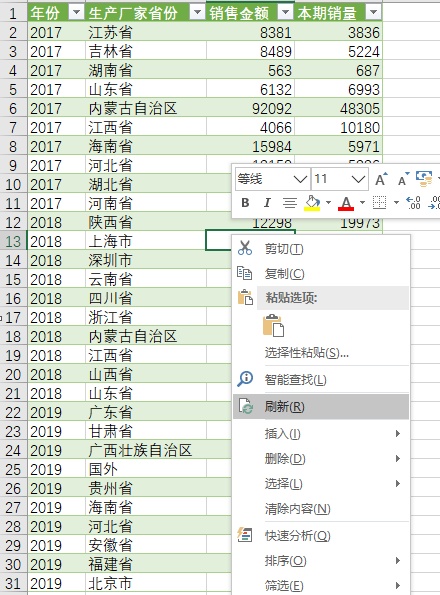
Task: Select row header 31
Action: [x=13, y=583]
